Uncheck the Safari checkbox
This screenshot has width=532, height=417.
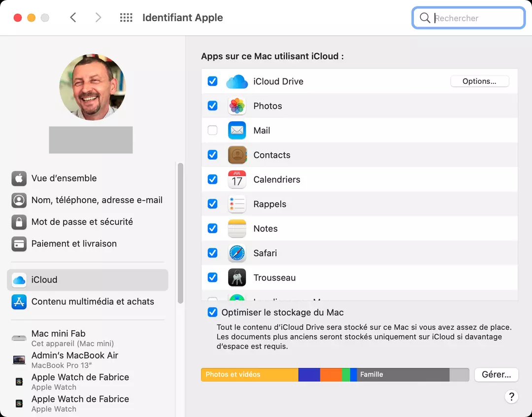pos(212,253)
